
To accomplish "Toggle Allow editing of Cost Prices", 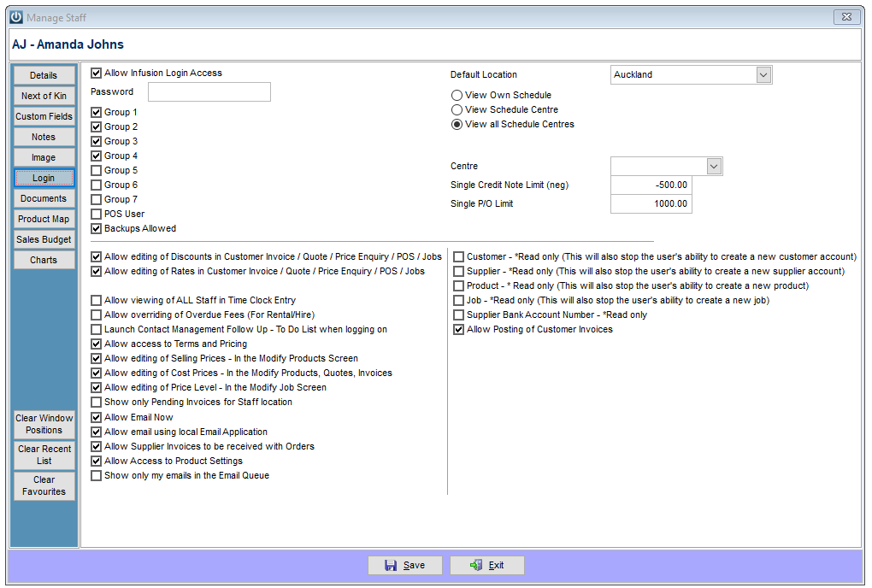I will tap(97, 373).
